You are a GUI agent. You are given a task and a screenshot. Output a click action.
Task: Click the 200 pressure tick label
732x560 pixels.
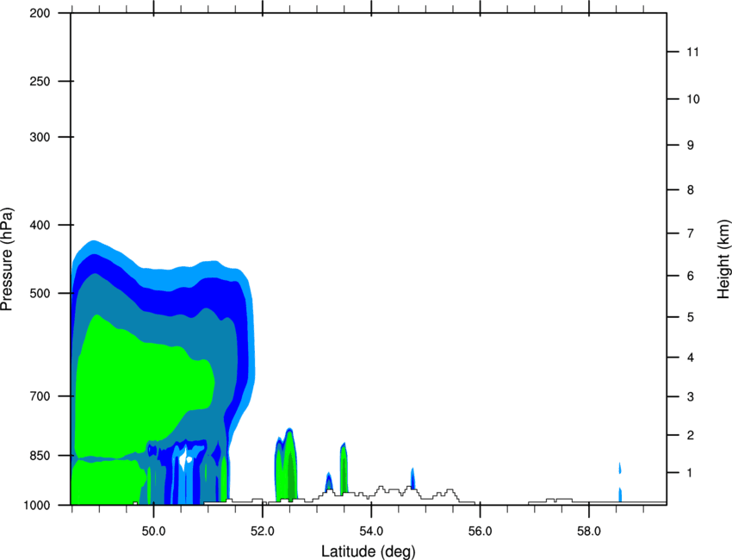(x=40, y=13)
